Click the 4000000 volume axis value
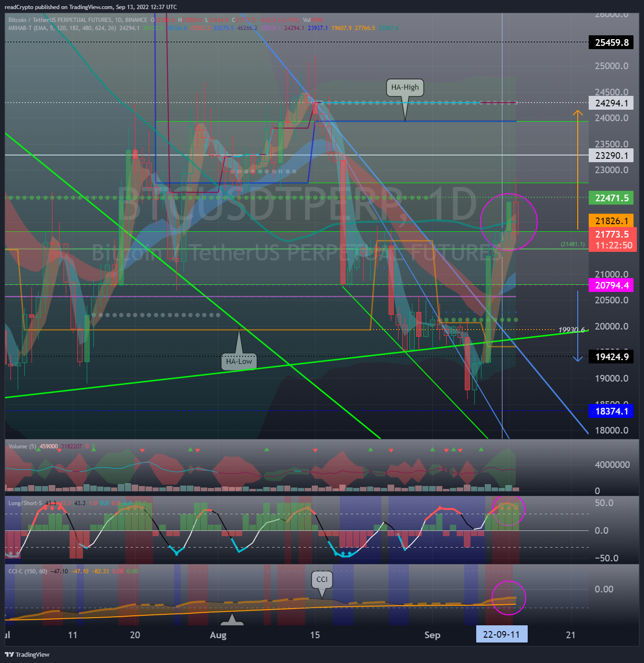 612,465
